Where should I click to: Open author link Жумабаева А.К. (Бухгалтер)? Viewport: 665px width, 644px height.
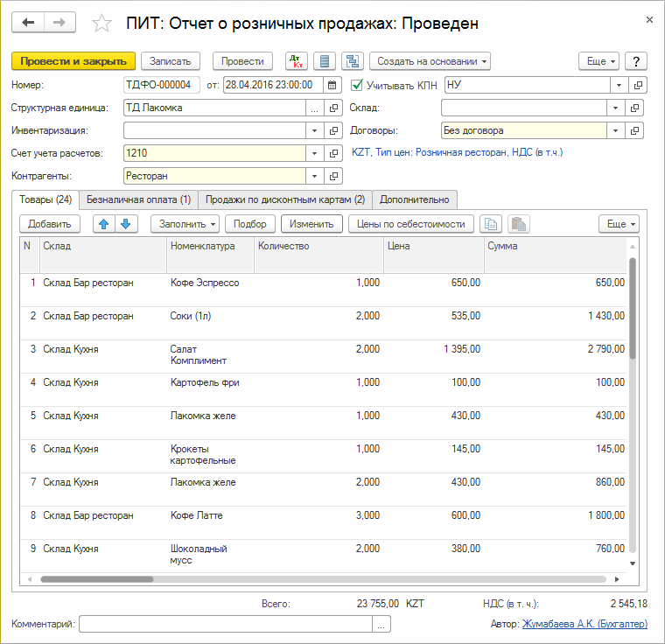[x=584, y=624]
